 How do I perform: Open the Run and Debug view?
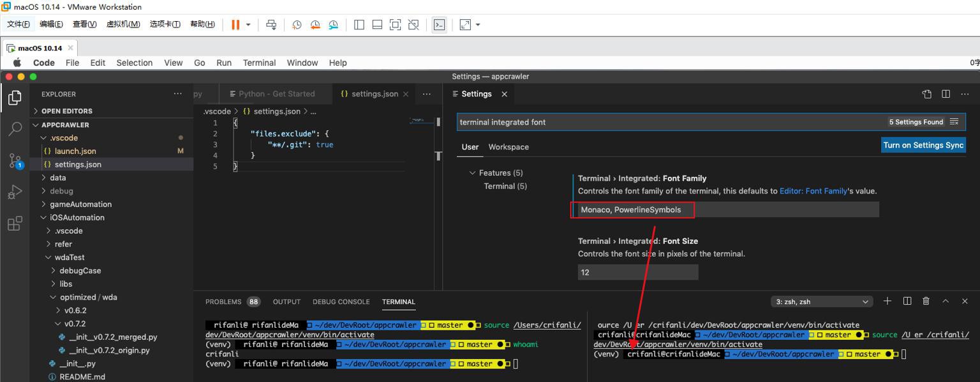15,192
